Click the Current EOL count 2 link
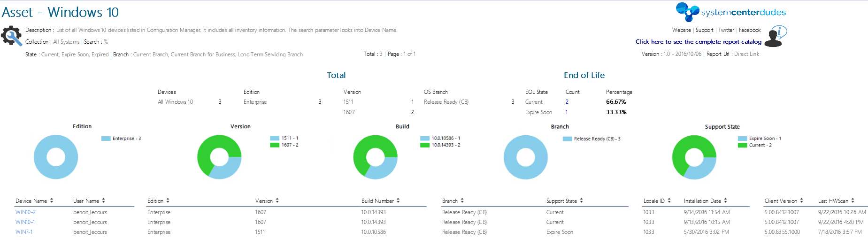868x240 pixels. coord(567,102)
